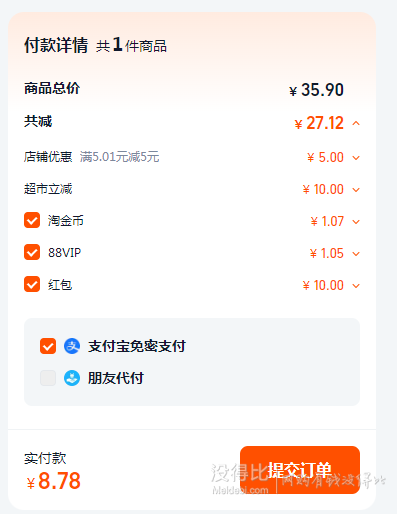The width and height of the screenshot is (397, 514).
Task: Collapse the 共减 discount breakdown
Action: pyautogui.click(x=356, y=123)
